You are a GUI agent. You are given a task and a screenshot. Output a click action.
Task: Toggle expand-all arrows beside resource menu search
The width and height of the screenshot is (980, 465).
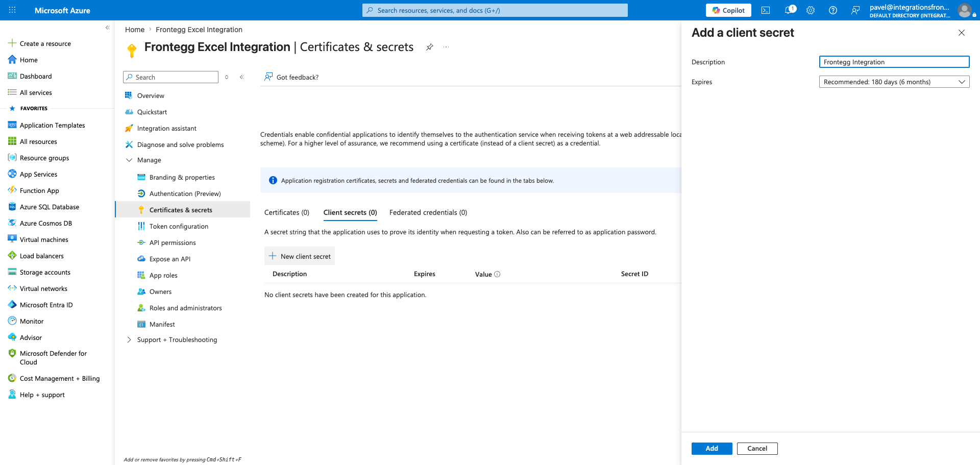[x=227, y=77]
